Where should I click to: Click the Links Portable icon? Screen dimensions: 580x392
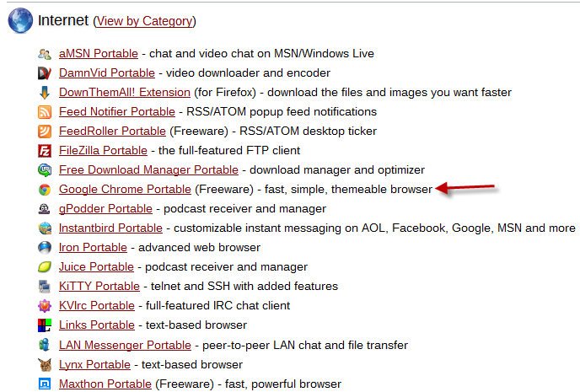coord(45,325)
